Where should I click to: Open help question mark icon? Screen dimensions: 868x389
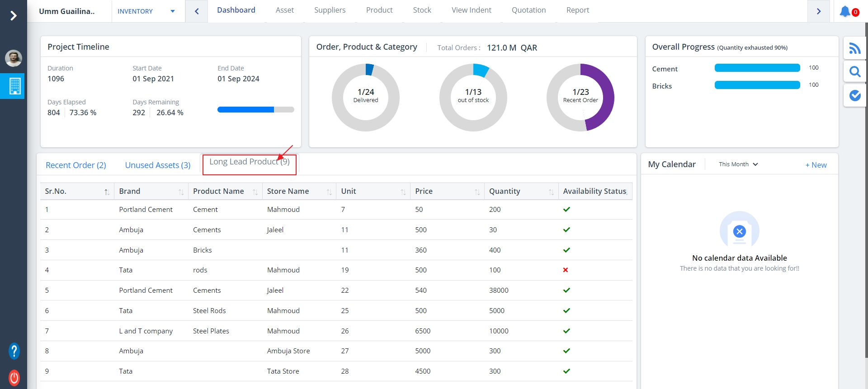coord(14,351)
